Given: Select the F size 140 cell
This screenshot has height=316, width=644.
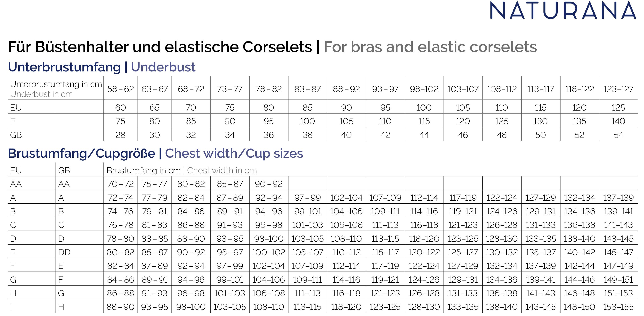Looking at the screenshot, I should (x=618, y=121).
